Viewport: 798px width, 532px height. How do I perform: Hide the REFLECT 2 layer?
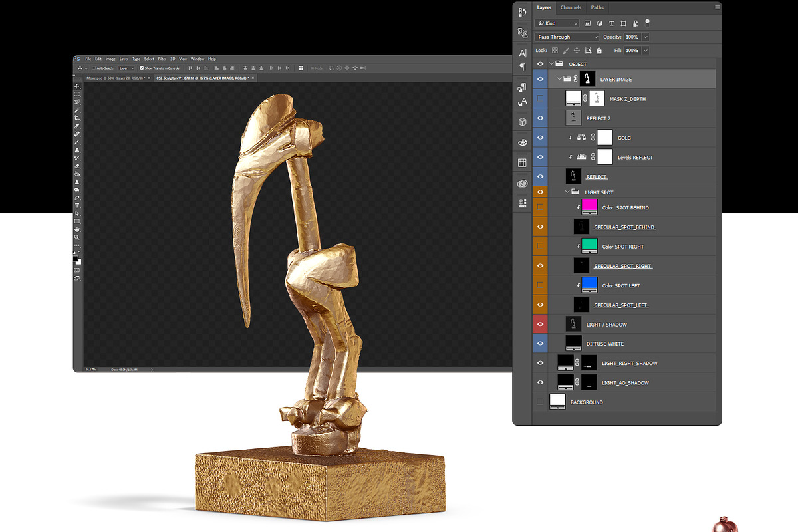pos(540,118)
